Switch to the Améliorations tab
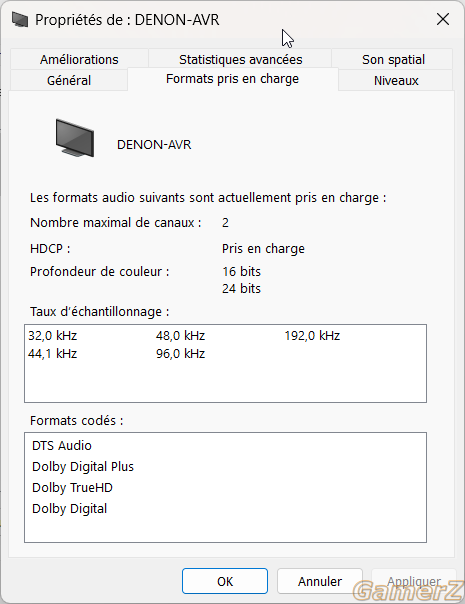465x604 pixels. click(x=79, y=59)
